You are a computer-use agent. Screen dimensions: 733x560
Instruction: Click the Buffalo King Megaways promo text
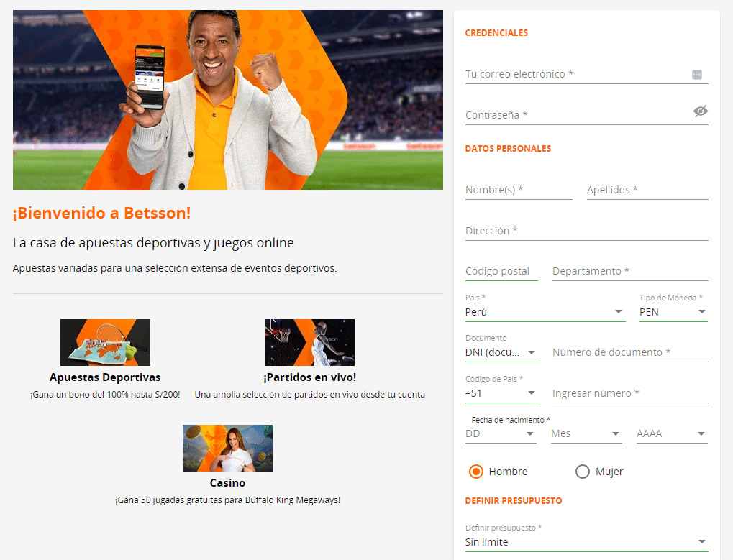click(227, 500)
